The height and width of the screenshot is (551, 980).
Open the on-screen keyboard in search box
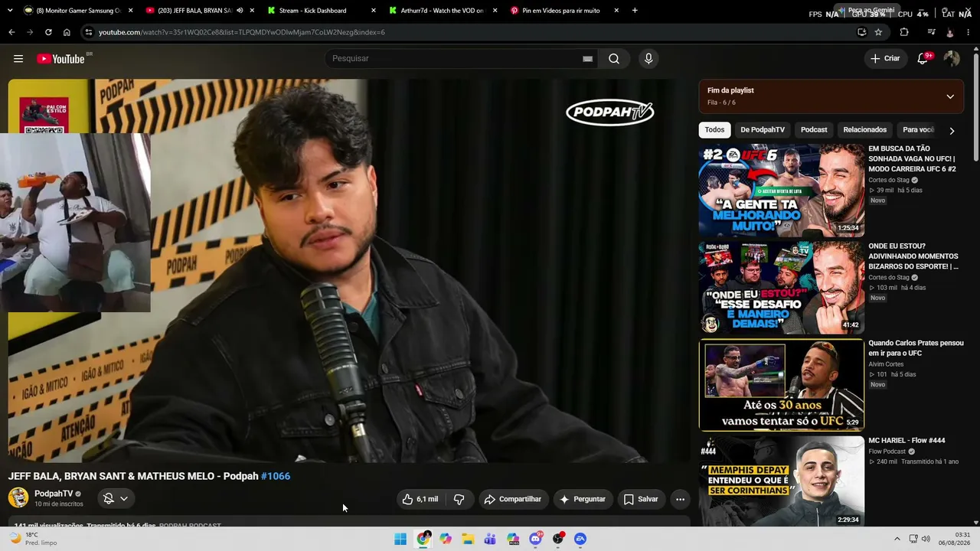(588, 59)
